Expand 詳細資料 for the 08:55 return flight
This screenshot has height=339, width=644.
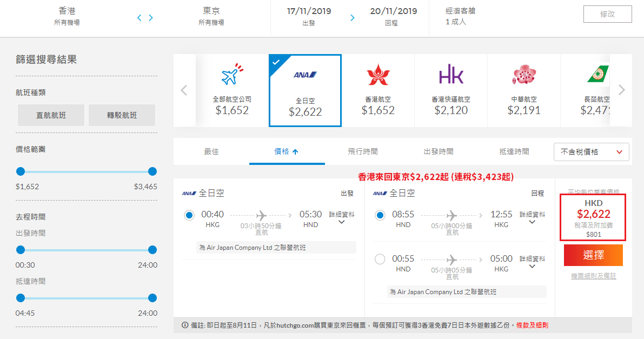point(532,217)
